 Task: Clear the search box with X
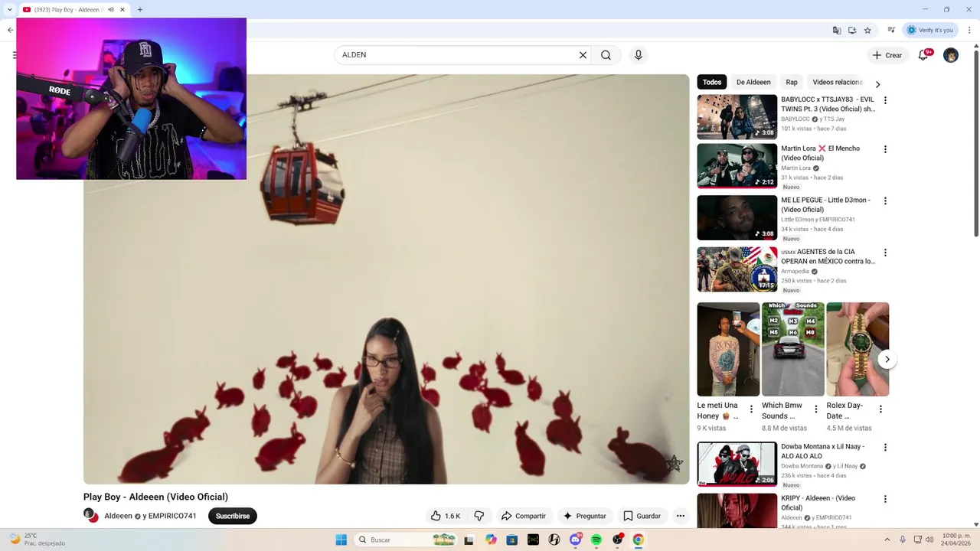click(x=583, y=55)
